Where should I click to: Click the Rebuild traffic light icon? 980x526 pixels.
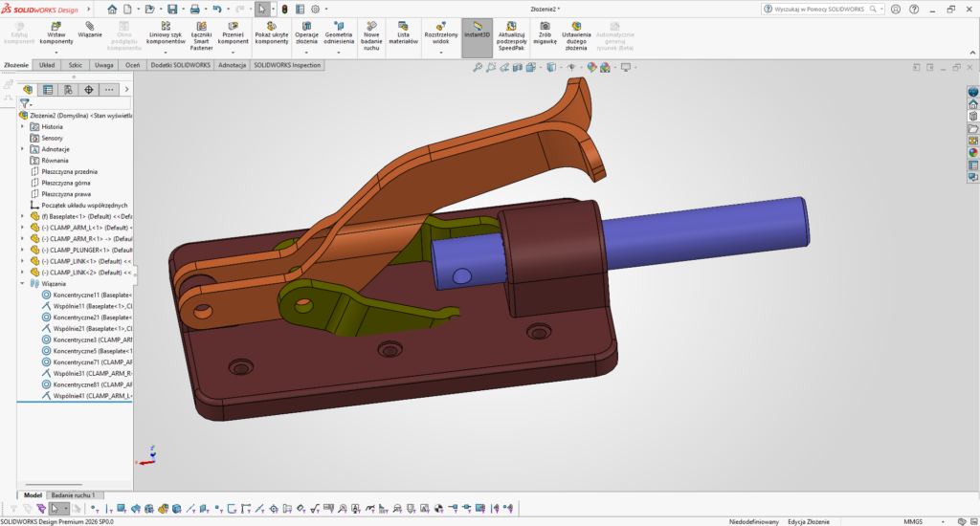[x=284, y=10]
